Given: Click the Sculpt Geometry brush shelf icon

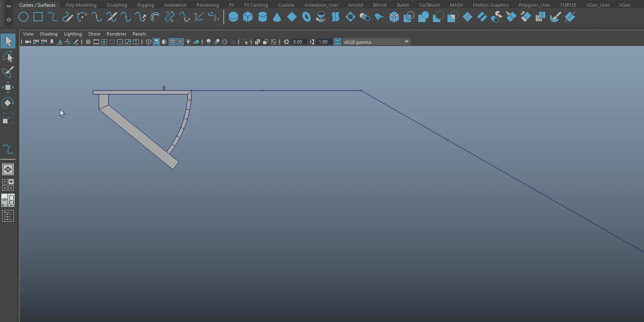Looking at the screenshot, I should tap(555, 17).
